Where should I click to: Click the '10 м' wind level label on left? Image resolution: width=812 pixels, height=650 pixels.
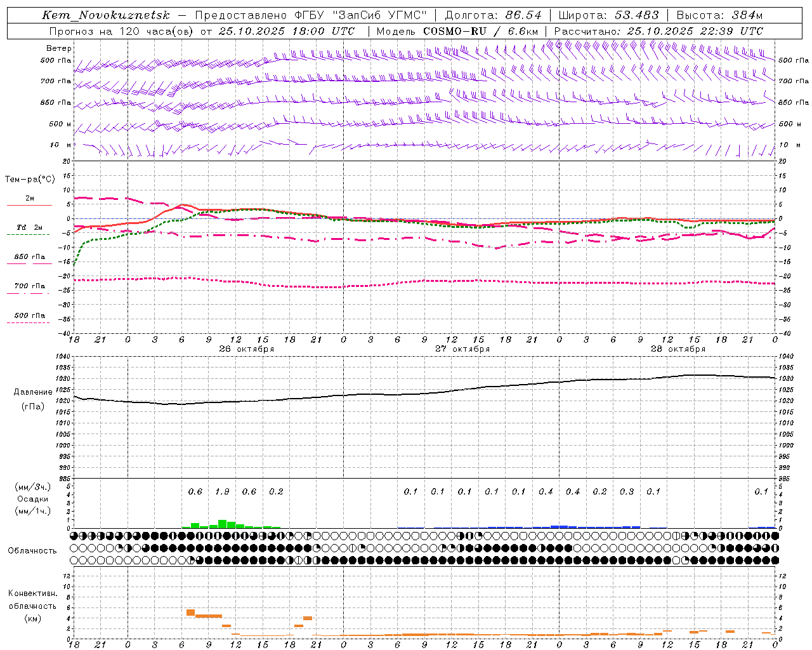click(x=61, y=145)
